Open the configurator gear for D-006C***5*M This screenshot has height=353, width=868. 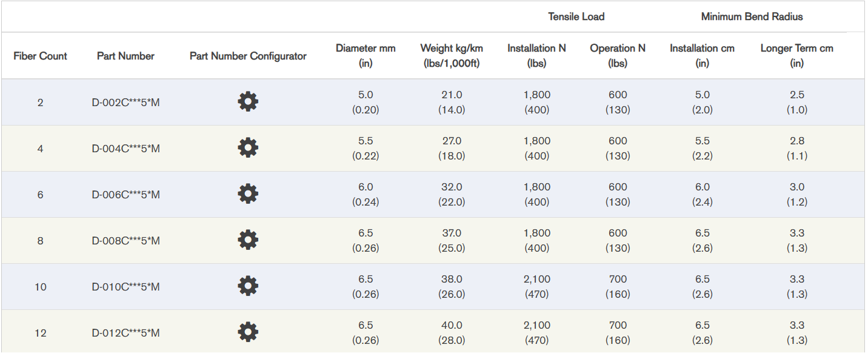point(248,193)
